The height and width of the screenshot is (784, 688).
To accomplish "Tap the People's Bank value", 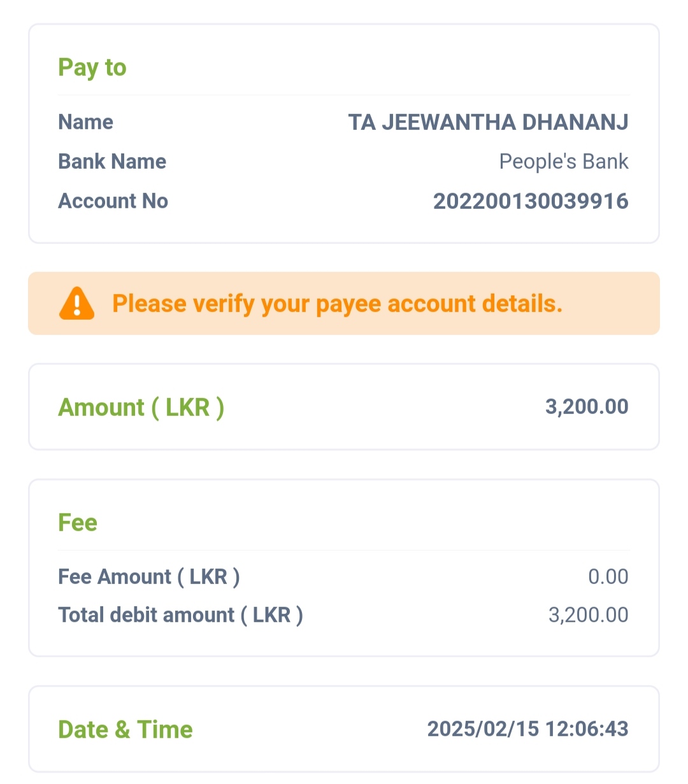I will (x=563, y=162).
